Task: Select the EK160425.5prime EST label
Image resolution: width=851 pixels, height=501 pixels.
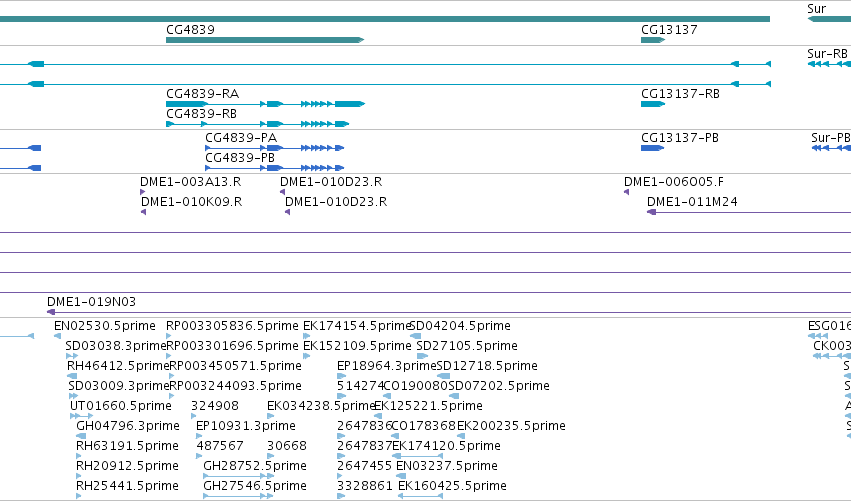Action: coord(453,486)
